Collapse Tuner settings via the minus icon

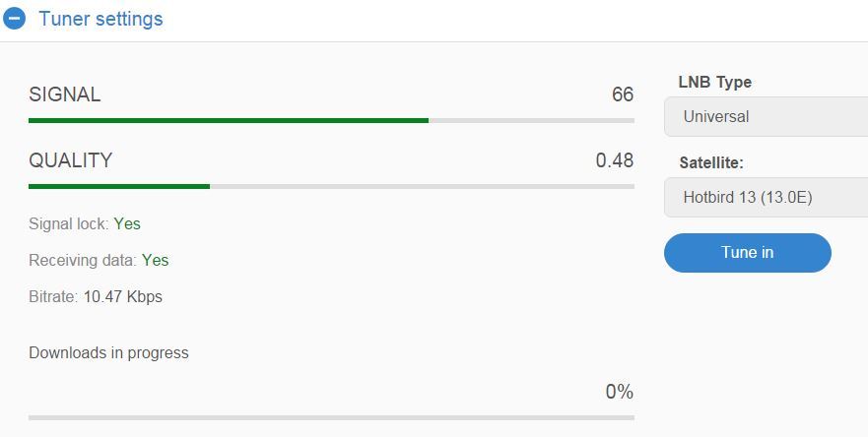tap(14, 19)
